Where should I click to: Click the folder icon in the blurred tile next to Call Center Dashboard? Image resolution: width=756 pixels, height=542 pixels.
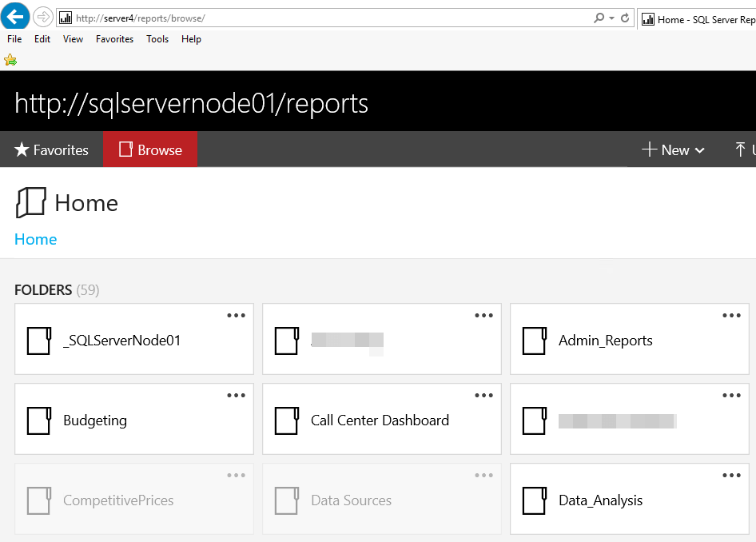(535, 421)
